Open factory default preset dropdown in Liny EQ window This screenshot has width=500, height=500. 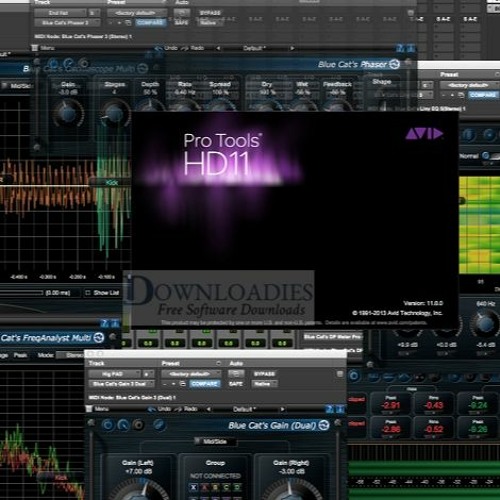coord(470,85)
